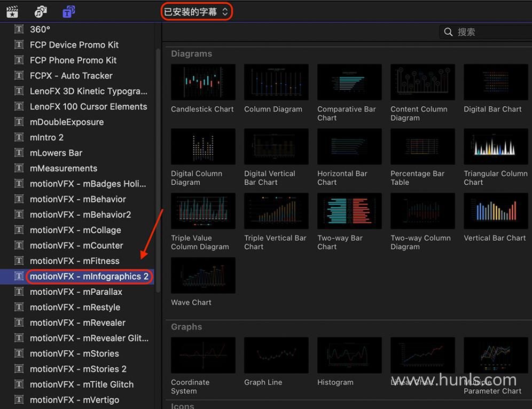Click the title icon beside motionVFX - mCollage
The width and height of the screenshot is (532, 409).
click(x=19, y=230)
